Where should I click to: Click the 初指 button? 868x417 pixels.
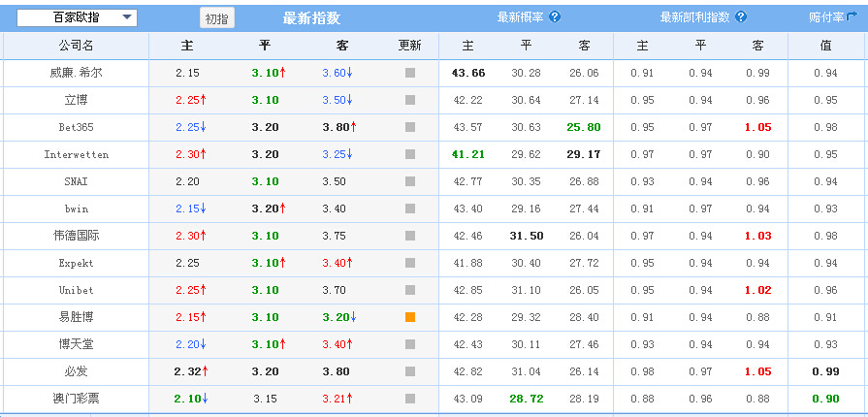(217, 18)
